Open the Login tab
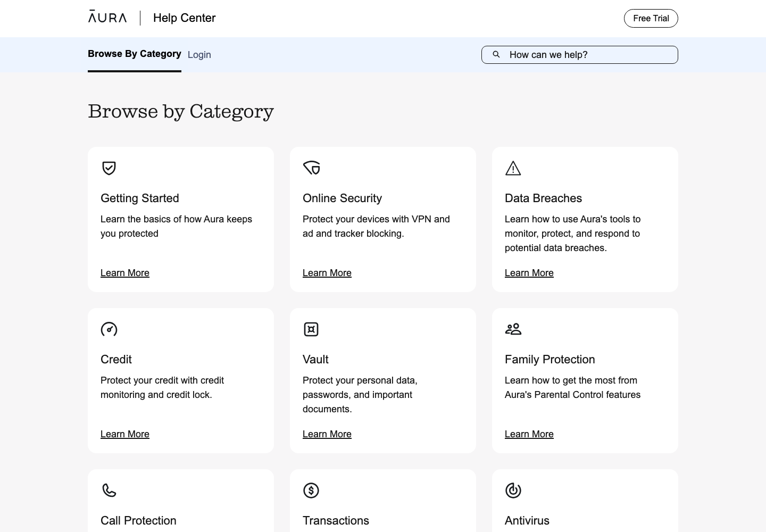The image size is (766, 532). (199, 55)
